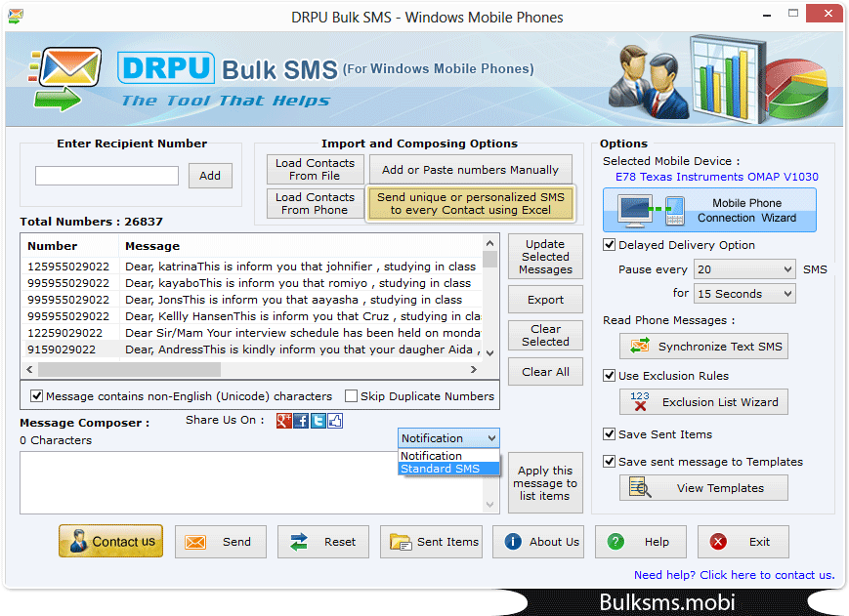Click the message list scroll down arrow
Screen dimensions: 849x616
click(490, 353)
